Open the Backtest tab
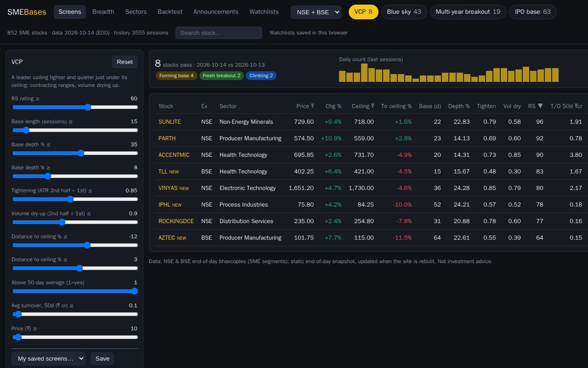Image resolution: width=588 pixels, height=368 pixels. tap(170, 12)
